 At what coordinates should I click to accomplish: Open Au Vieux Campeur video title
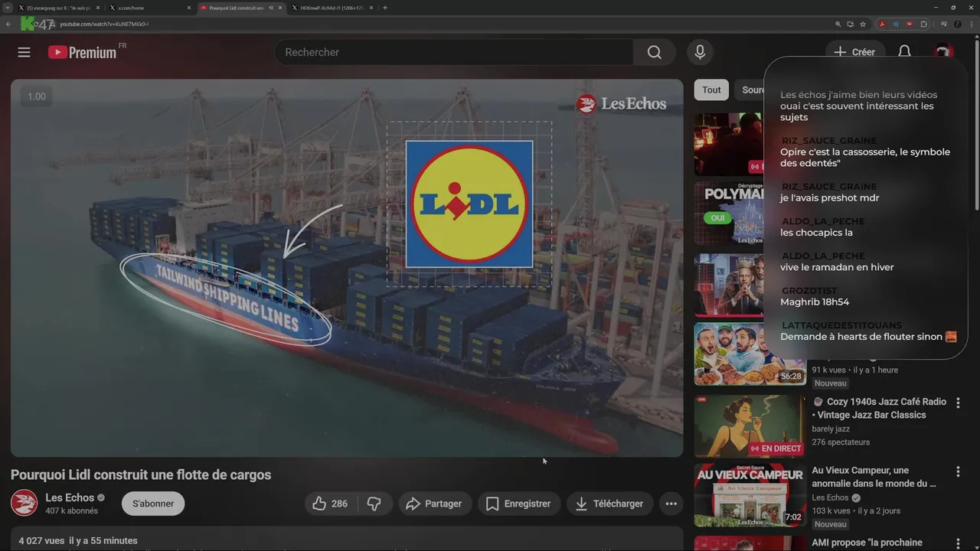click(x=874, y=477)
